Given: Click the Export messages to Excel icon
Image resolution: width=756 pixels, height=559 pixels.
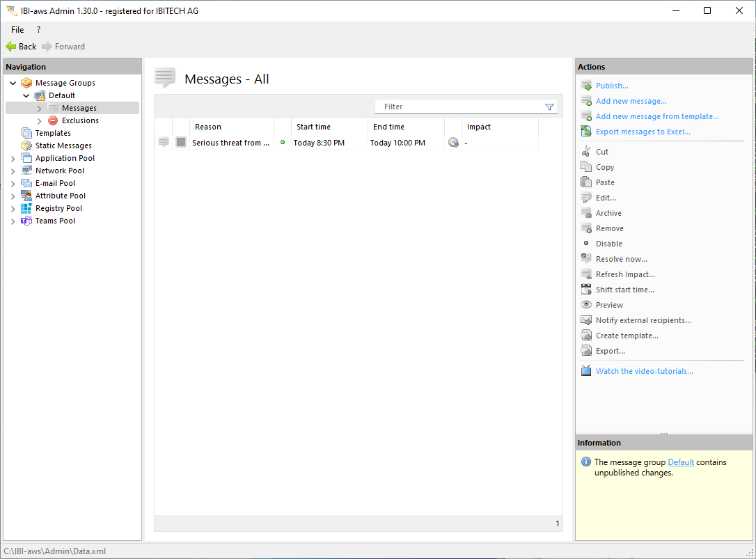Looking at the screenshot, I should [586, 132].
